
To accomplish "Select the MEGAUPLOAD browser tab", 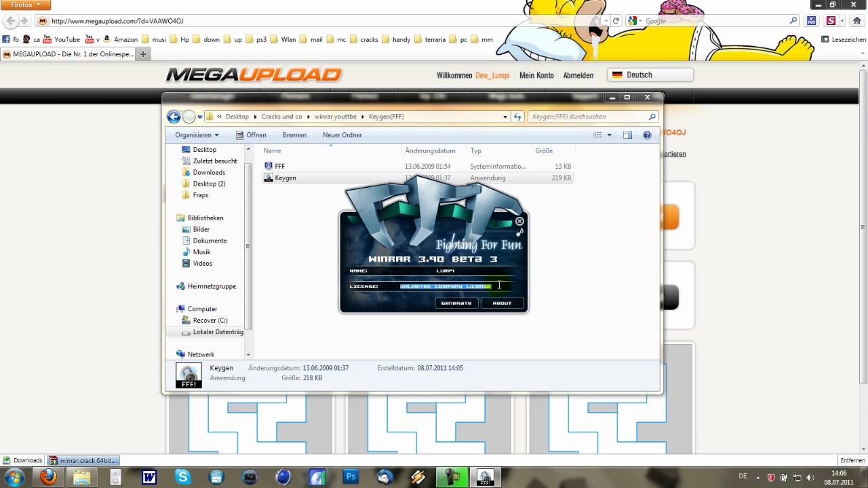I will click(68, 54).
